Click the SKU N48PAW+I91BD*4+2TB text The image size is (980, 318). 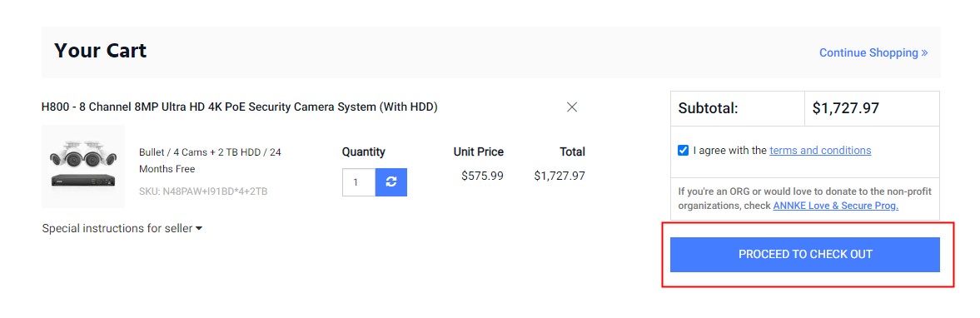point(203,191)
